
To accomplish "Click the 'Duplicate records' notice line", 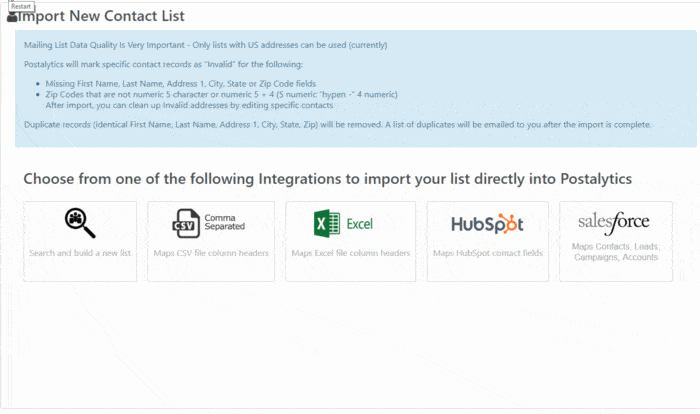I will pos(338,125).
